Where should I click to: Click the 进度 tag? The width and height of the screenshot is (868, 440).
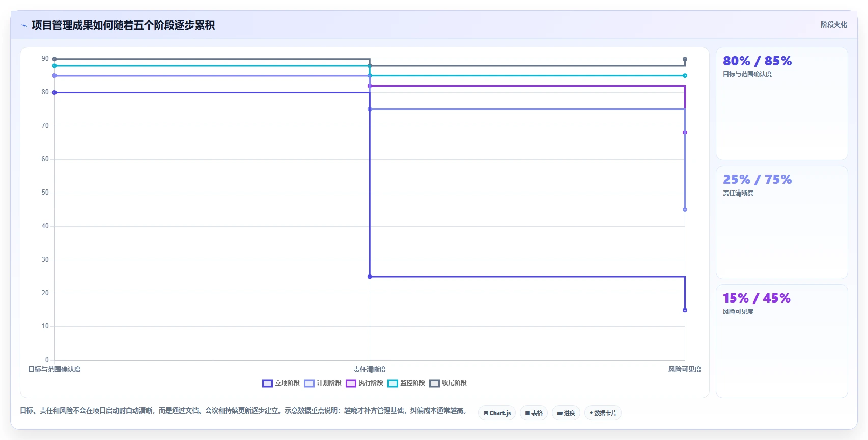click(566, 413)
